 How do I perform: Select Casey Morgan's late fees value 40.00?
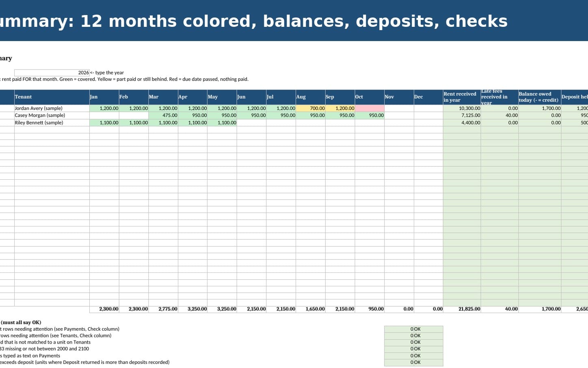tap(499, 115)
